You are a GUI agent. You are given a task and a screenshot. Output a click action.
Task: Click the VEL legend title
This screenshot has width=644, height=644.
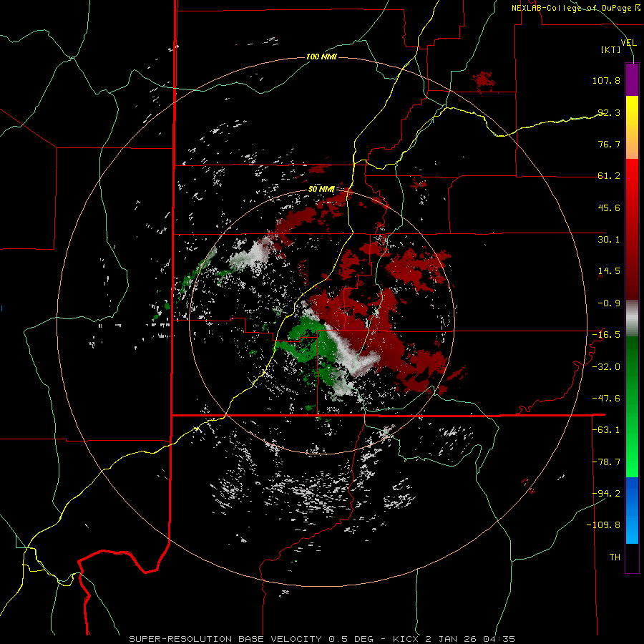[628, 43]
